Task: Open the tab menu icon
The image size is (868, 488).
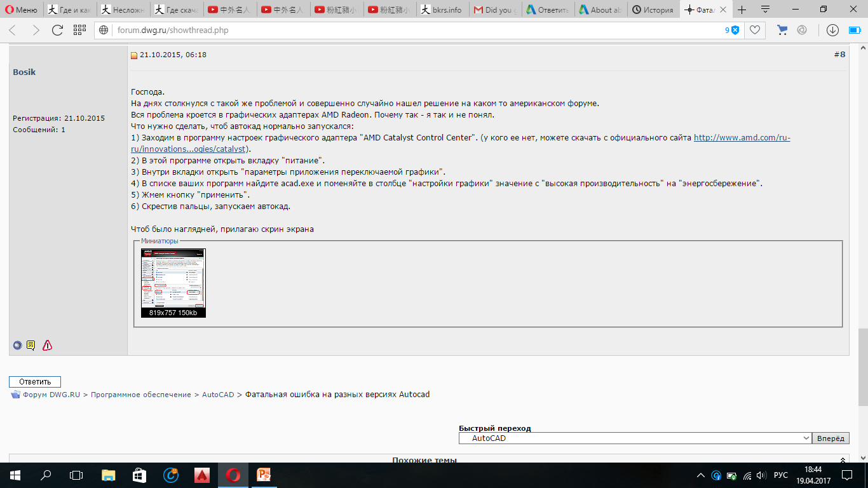Action: click(x=766, y=10)
